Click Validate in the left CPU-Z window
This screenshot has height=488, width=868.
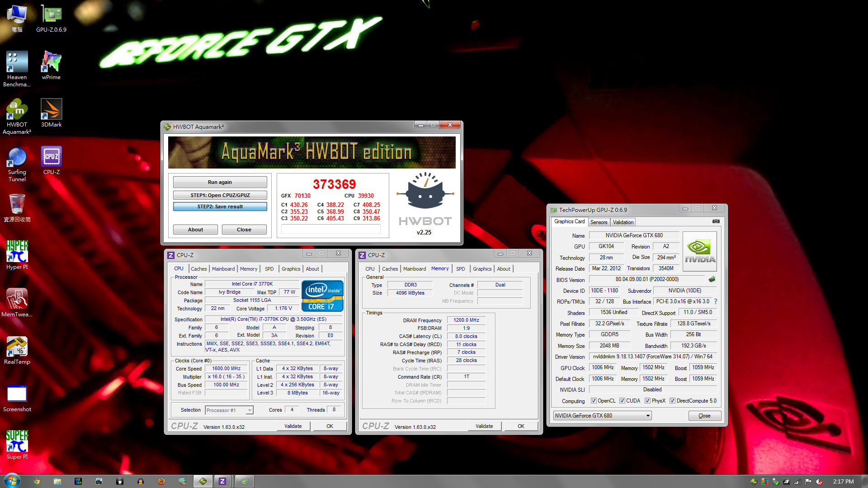coord(293,426)
